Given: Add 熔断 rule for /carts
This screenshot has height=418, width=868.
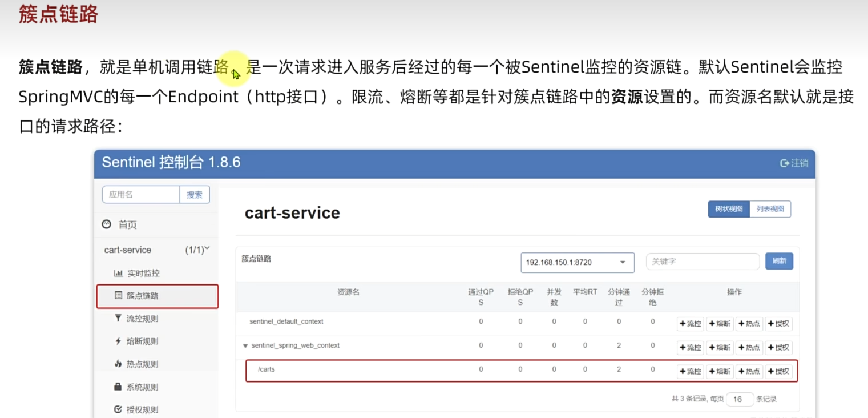Looking at the screenshot, I should click(720, 371).
